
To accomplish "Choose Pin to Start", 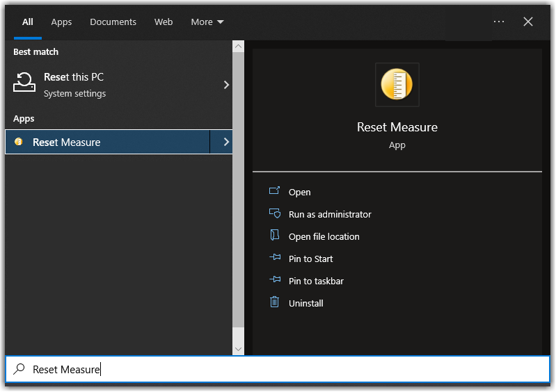I will (310, 259).
